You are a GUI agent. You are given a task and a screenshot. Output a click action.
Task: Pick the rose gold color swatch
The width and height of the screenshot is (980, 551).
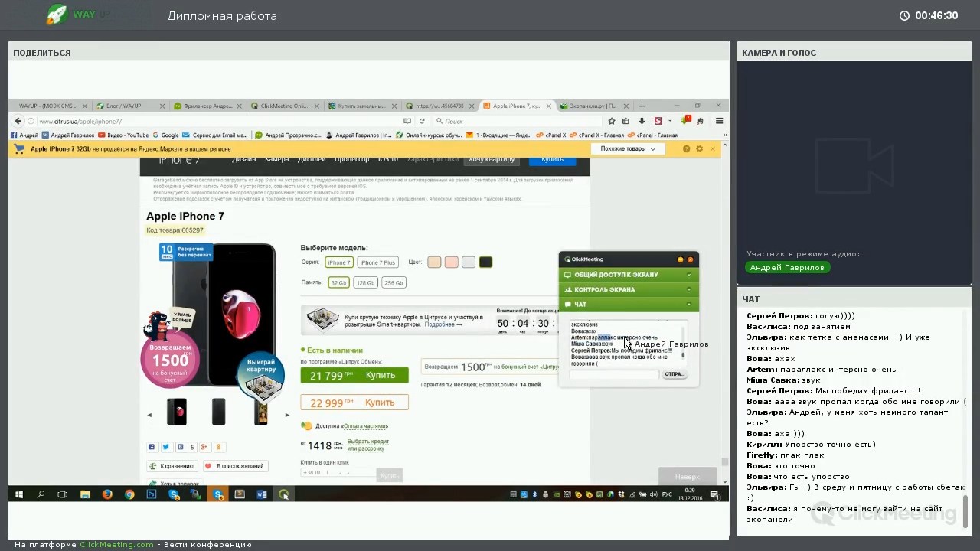(x=452, y=262)
